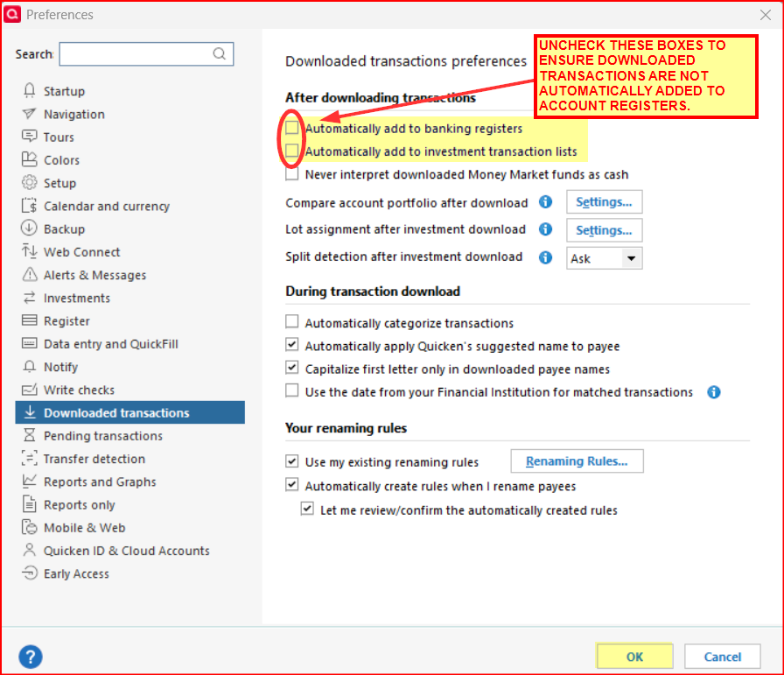Screen dimensions: 784x675
Task: Click the Pending transactions hourglass icon
Action: point(30,435)
